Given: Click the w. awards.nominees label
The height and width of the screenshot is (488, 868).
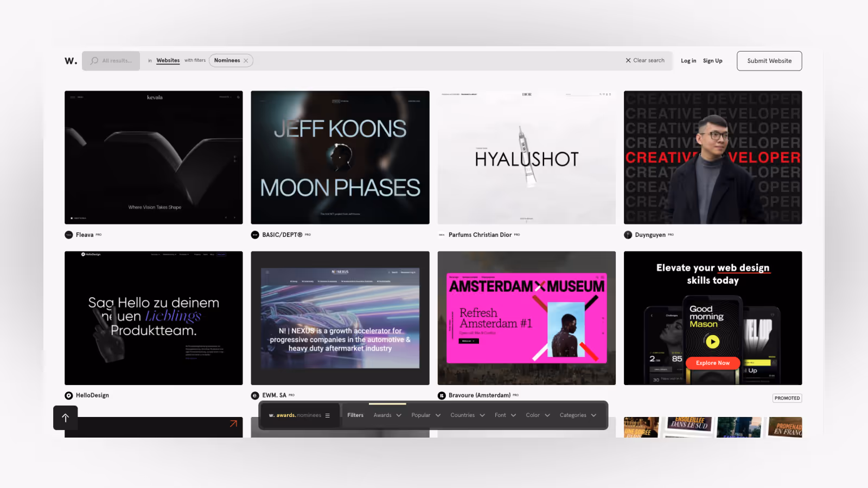Looking at the screenshot, I should point(295,415).
